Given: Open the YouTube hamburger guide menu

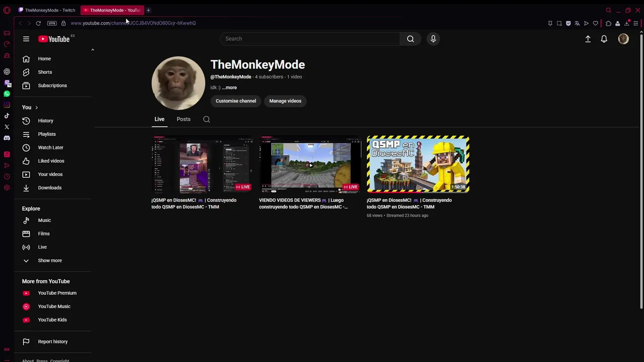Looking at the screenshot, I should tap(26, 39).
